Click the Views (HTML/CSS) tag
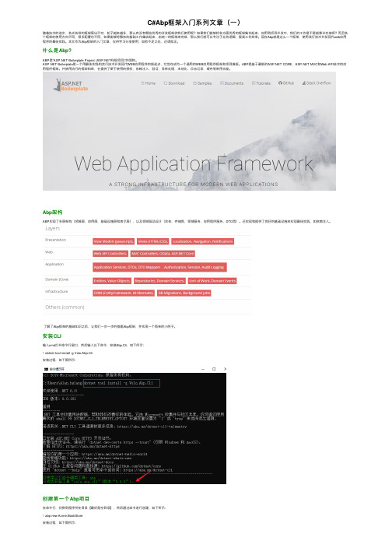392x555 pixels. click(x=153, y=241)
